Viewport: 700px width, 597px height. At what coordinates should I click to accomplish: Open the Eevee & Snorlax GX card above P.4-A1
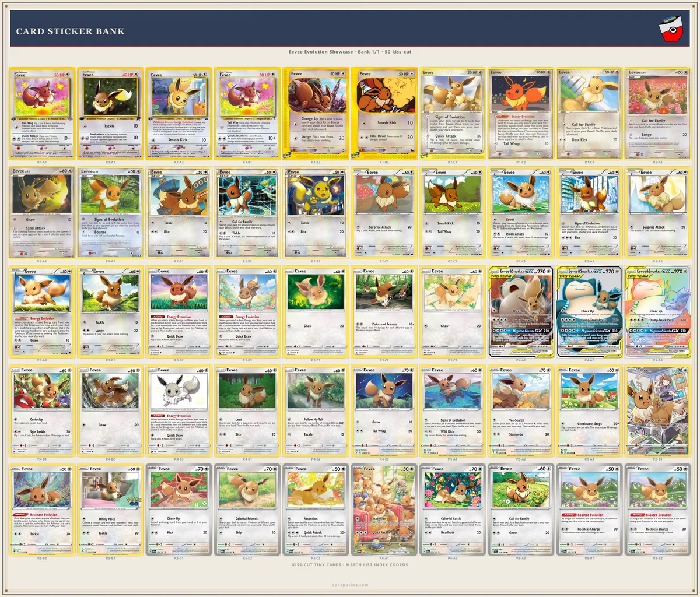pos(521,312)
